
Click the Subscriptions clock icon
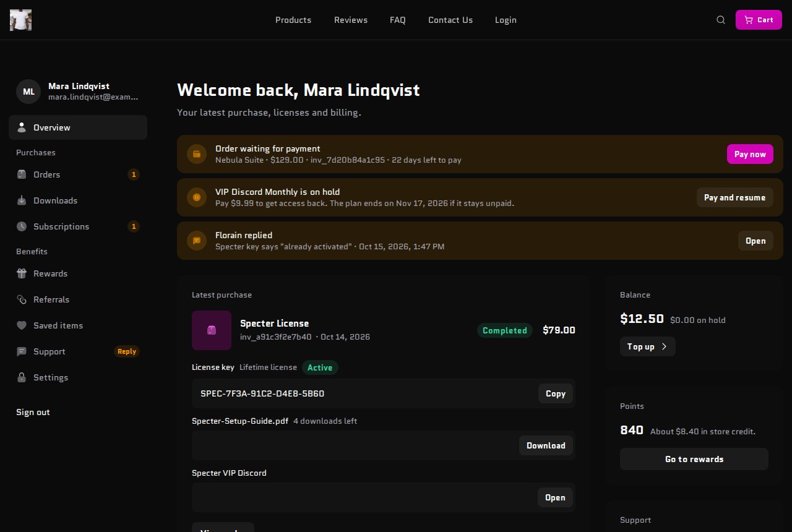22,226
